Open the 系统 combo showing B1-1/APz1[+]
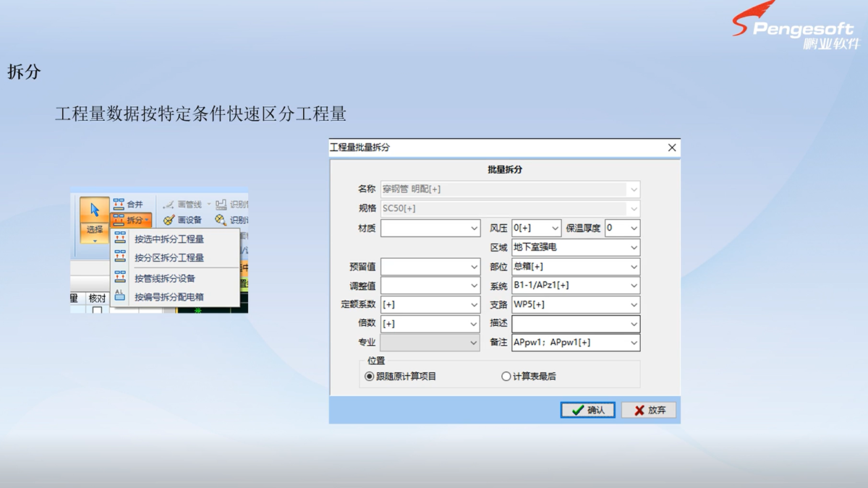The height and width of the screenshot is (488, 868). pos(576,286)
